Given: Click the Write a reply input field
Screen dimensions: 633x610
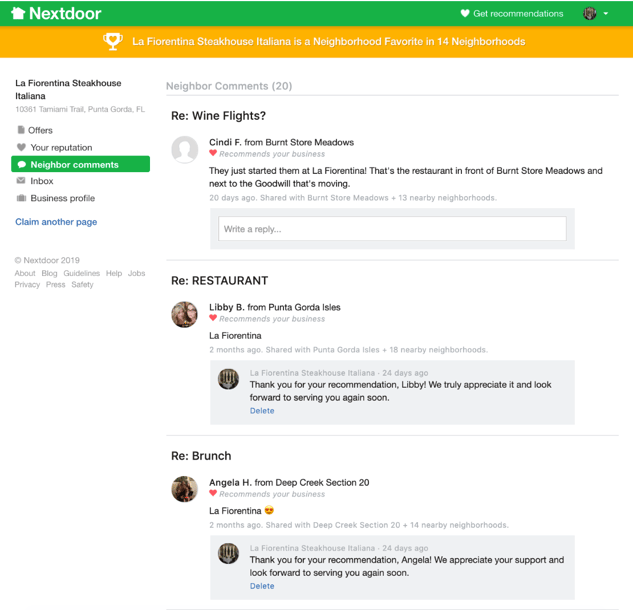Looking at the screenshot, I should coord(392,229).
